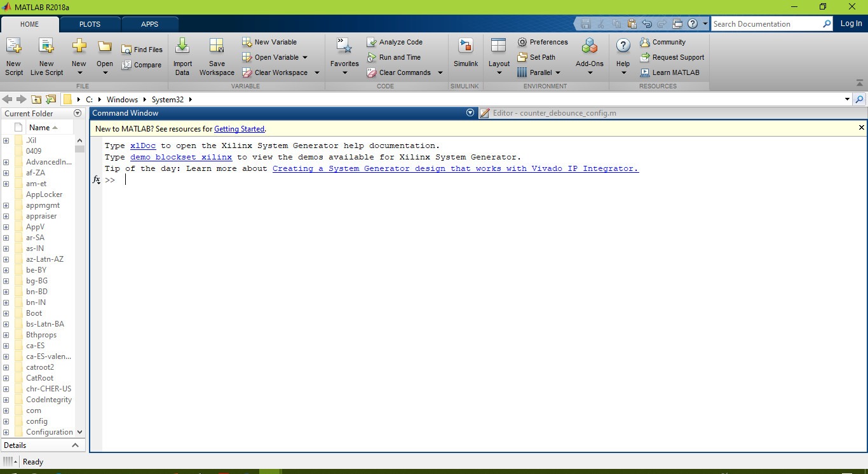Image resolution: width=868 pixels, height=474 pixels.
Task: Switch to the PLOTS ribbon tab
Action: click(89, 24)
